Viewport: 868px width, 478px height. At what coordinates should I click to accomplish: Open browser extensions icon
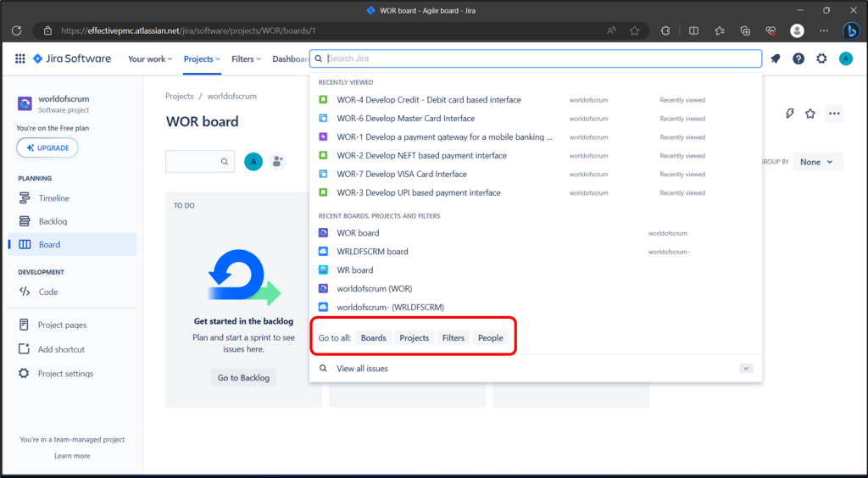click(x=665, y=31)
